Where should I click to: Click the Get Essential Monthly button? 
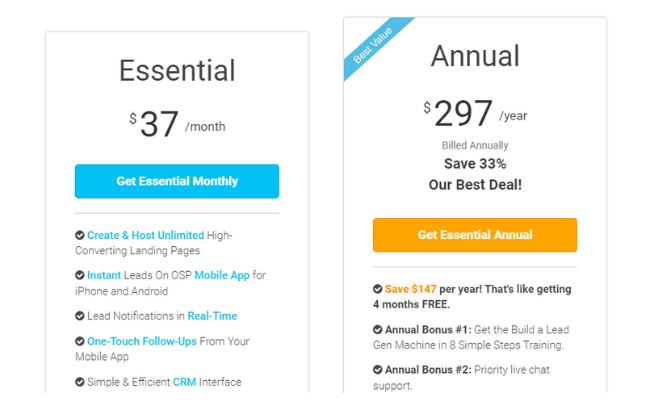177,181
